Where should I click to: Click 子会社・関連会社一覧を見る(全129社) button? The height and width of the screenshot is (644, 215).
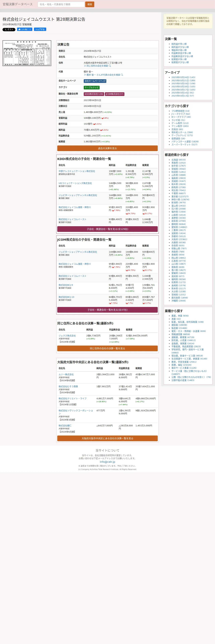tap(107, 229)
